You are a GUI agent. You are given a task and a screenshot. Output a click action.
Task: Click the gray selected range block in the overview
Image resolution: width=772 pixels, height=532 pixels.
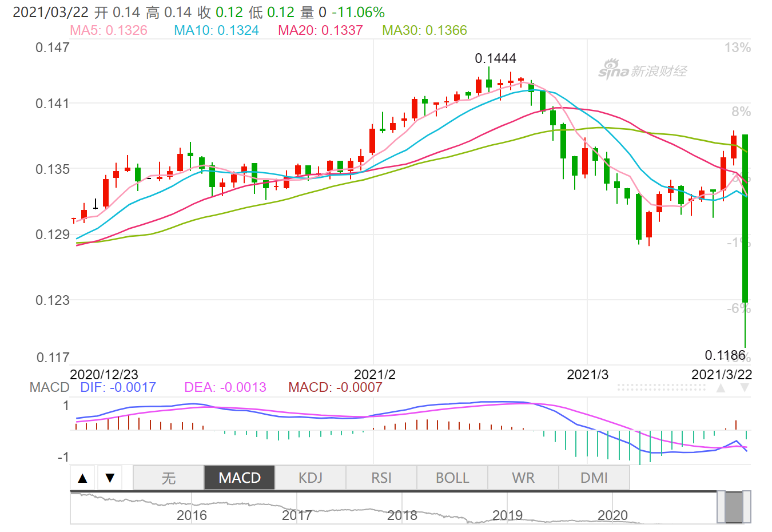pos(734,507)
